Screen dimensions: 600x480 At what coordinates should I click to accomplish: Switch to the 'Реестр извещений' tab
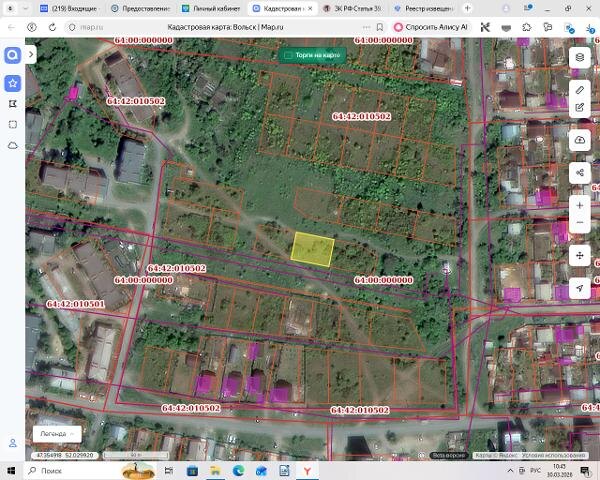pyautogui.click(x=424, y=8)
